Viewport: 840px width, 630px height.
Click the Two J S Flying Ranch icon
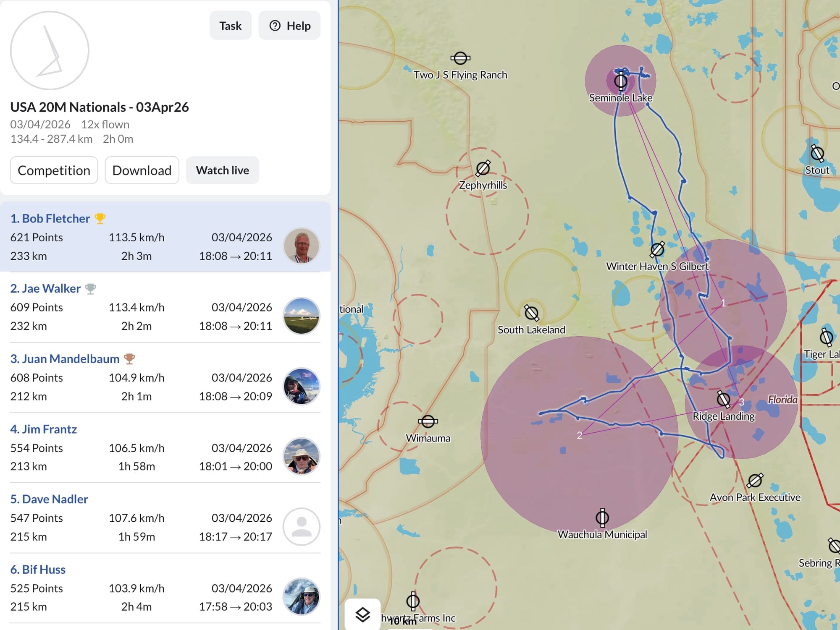460,58
